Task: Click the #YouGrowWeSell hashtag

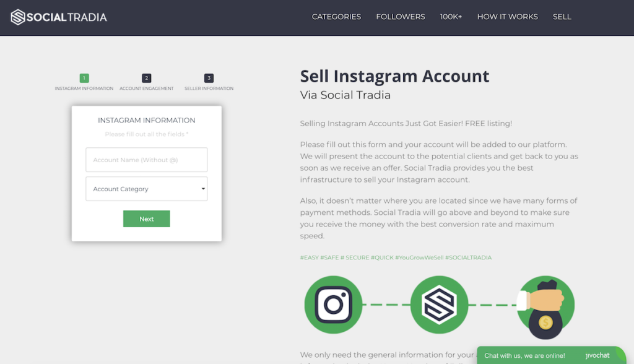Action: tap(419, 258)
